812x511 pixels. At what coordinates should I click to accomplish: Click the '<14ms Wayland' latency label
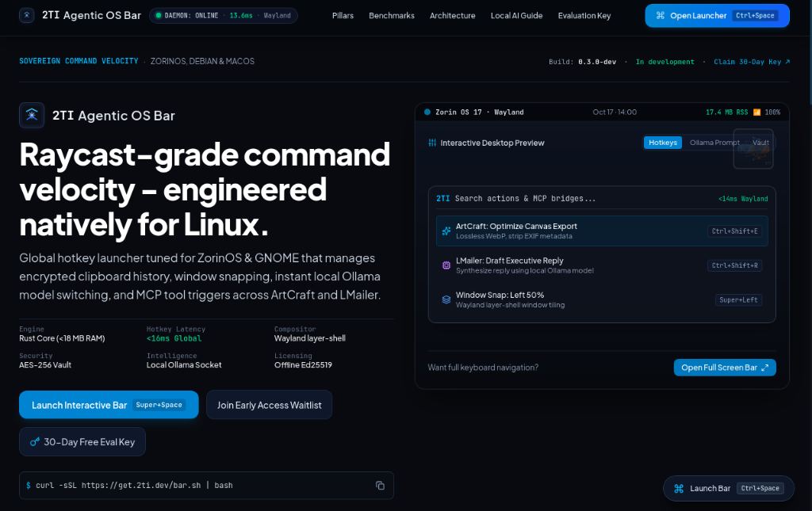coord(743,199)
